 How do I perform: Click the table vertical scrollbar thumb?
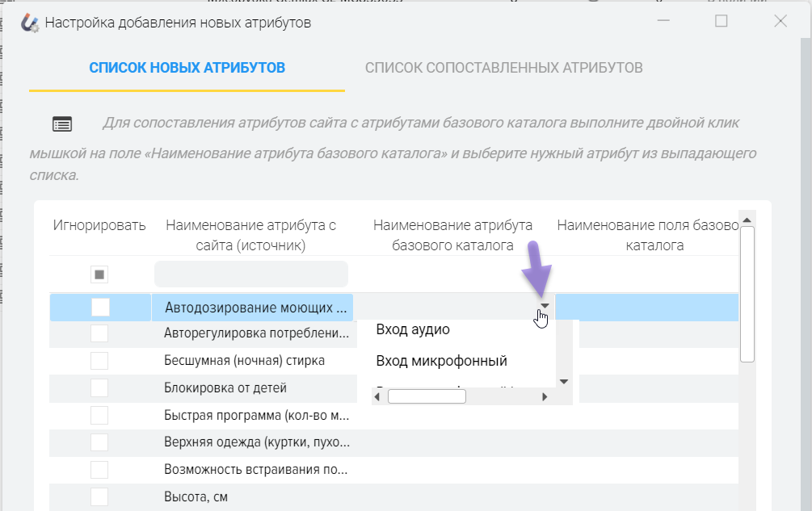[x=747, y=293]
